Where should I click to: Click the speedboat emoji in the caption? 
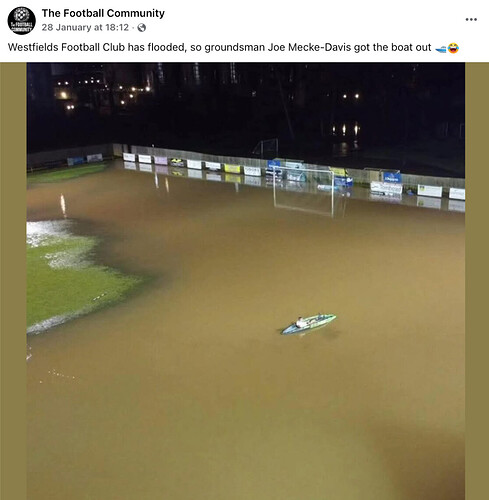(441, 49)
